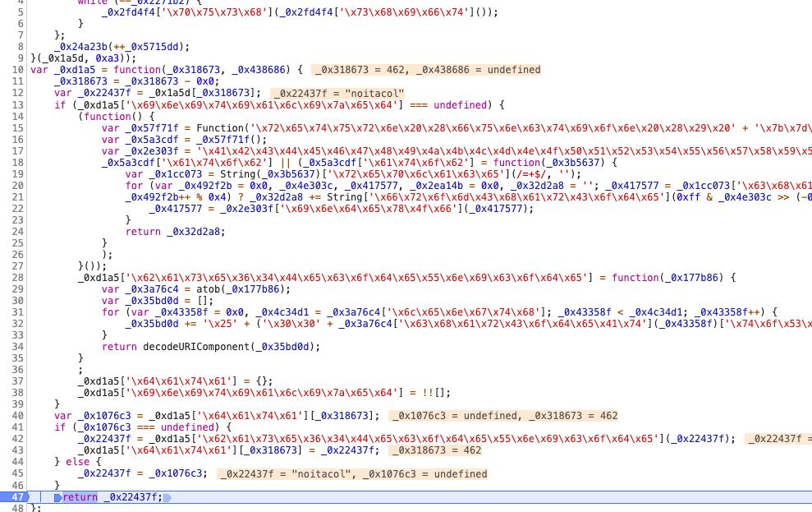Click the inline breakpoint marker before 'return' on line 47
This screenshot has height=512, width=812.
click(58, 497)
